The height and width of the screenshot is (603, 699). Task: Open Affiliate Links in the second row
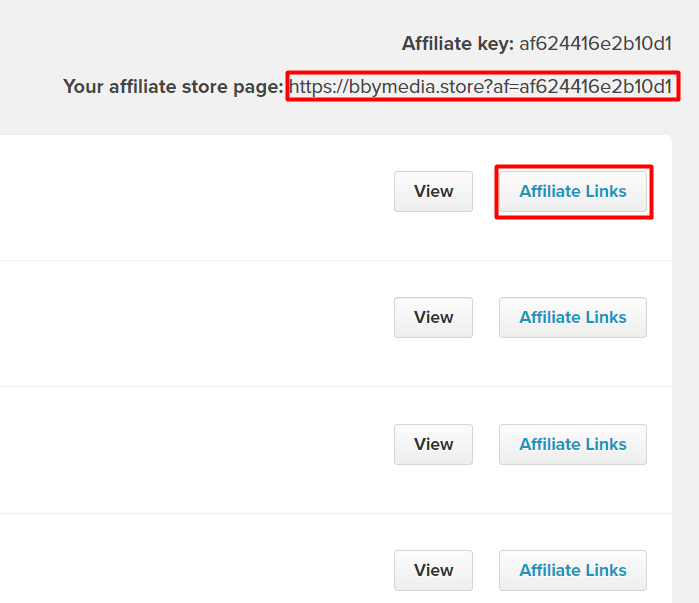[573, 317]
